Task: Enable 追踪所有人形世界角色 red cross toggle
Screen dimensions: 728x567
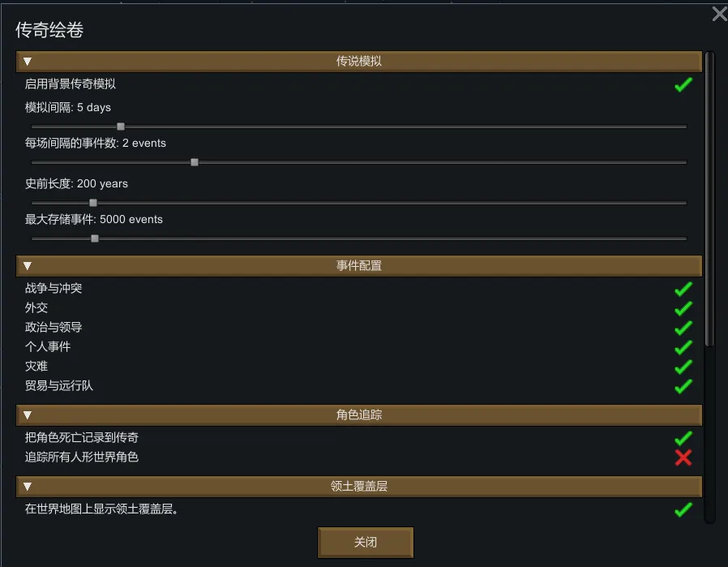Action: 683,457
